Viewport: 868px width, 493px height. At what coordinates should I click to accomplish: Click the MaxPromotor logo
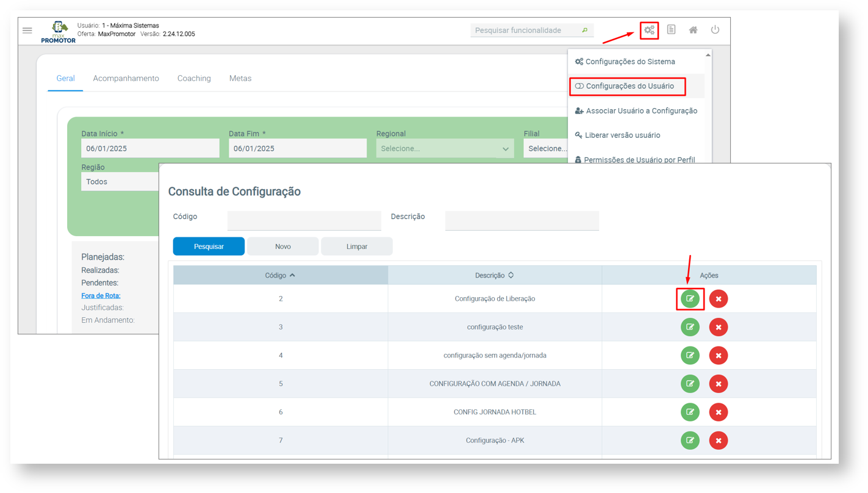(59, 32)
